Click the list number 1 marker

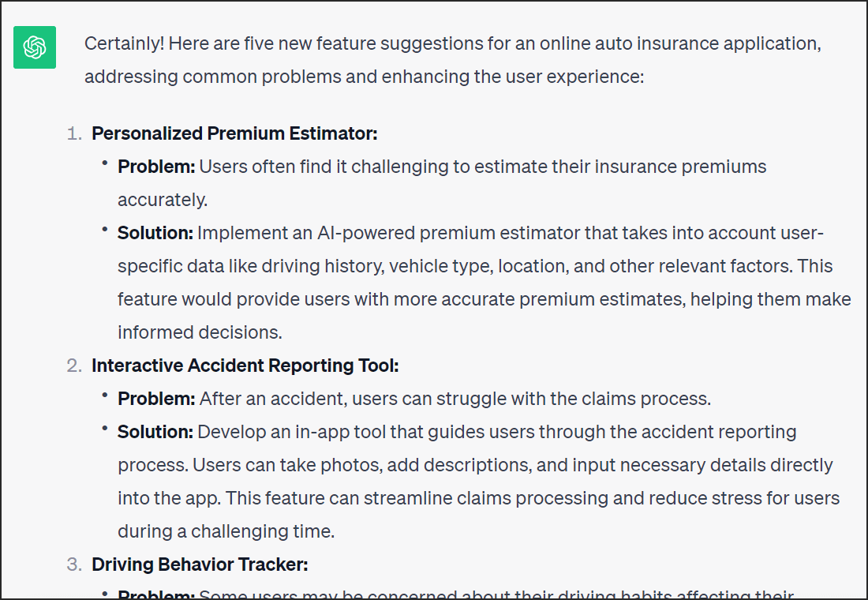74,133
